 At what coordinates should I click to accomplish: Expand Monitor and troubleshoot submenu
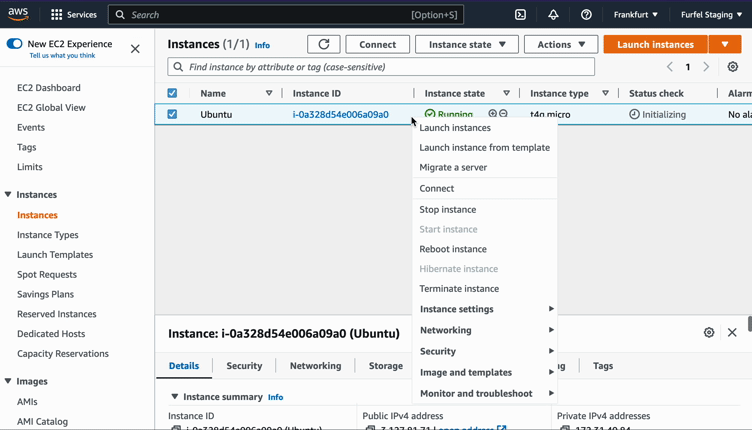coord(484,394)
